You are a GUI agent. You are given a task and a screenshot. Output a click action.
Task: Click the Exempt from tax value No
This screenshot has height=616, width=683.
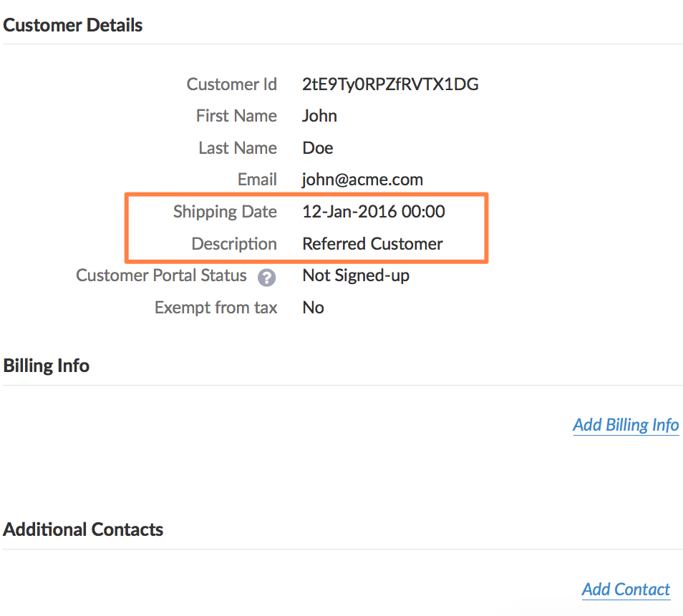pos(313,308)
